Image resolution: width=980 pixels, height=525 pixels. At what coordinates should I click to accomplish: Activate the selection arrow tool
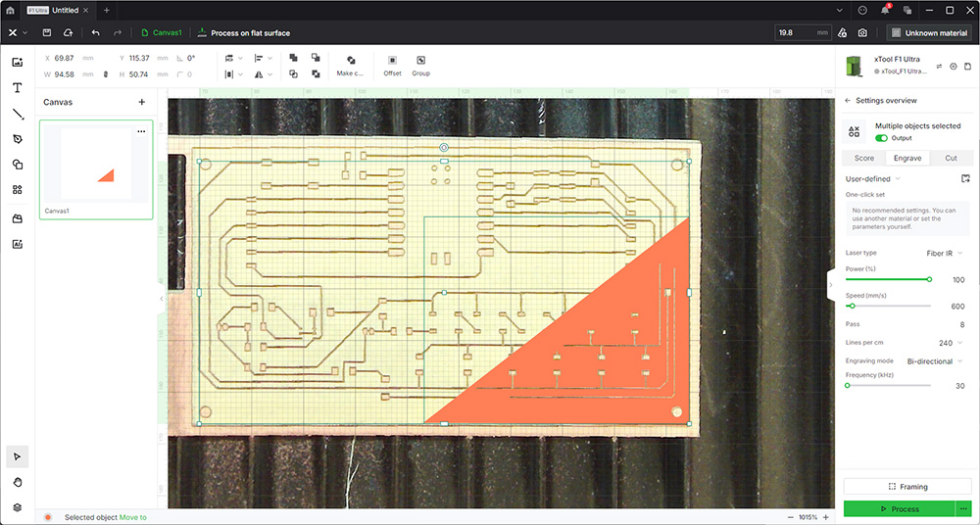[x=18, y=456]
